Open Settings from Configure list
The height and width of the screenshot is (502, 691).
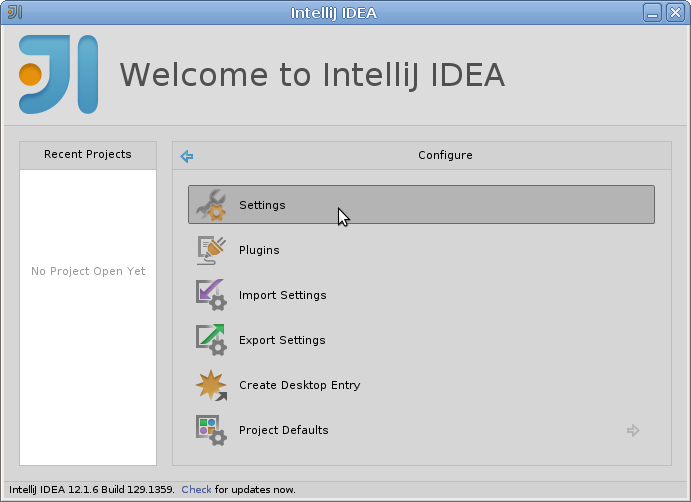coord(421,205)
